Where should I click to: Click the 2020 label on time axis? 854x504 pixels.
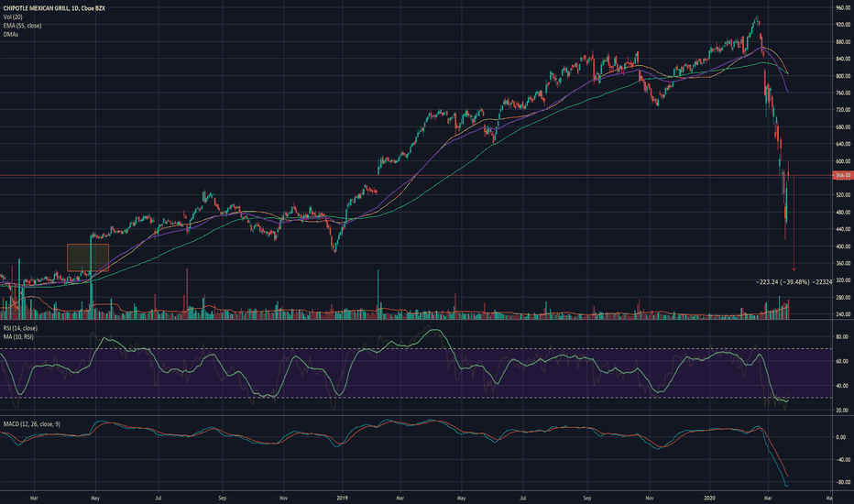tap(709, 498)
